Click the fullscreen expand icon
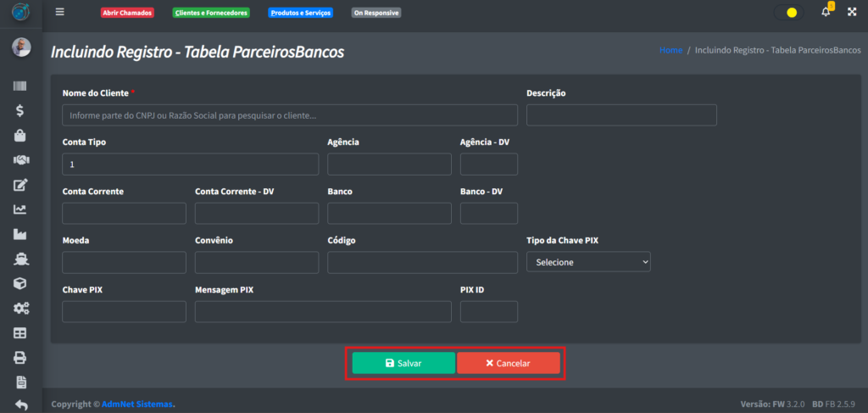Viewport: 868px width, 413px height. [852, 13]
